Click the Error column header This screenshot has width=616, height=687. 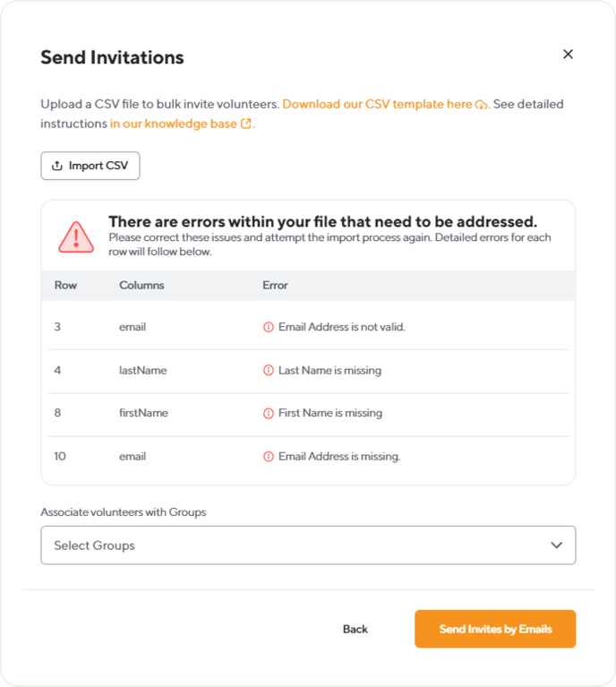(x=275, y=285)
